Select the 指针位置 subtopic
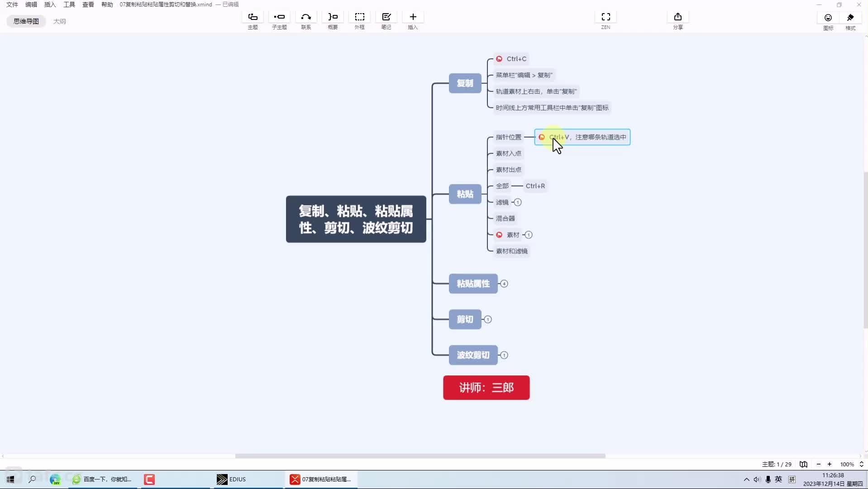The image size is (868, 489). pos(508,137)
